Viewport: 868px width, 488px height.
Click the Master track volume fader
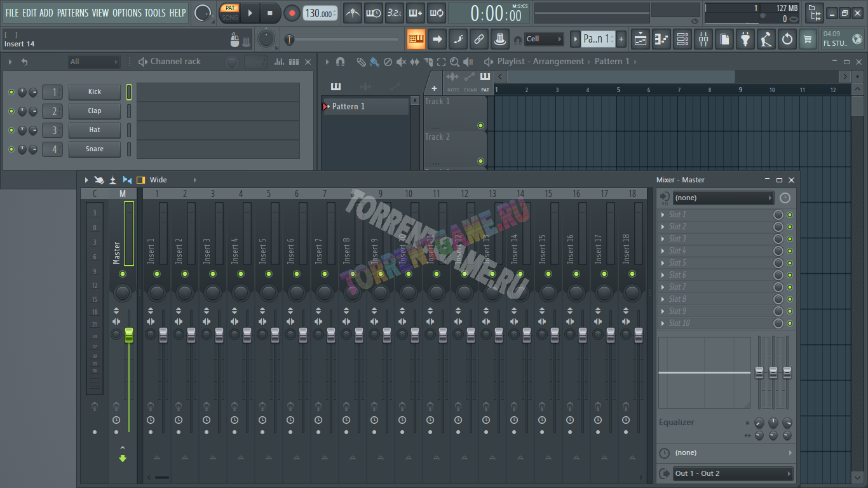pyautogui.click(x=129, y=335)
